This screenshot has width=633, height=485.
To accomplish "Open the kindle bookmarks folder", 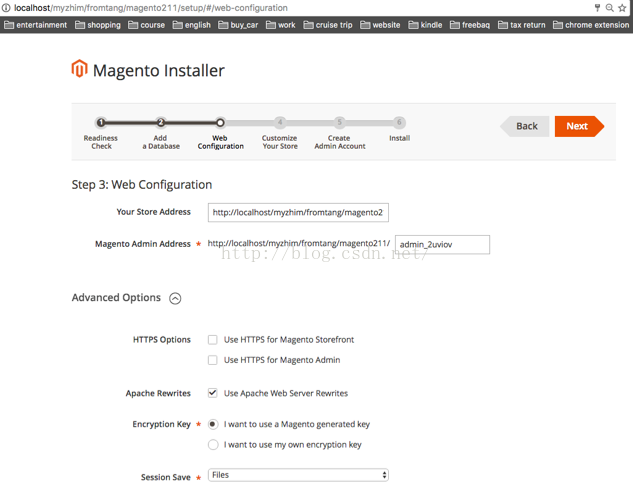I will click(425, 25).
